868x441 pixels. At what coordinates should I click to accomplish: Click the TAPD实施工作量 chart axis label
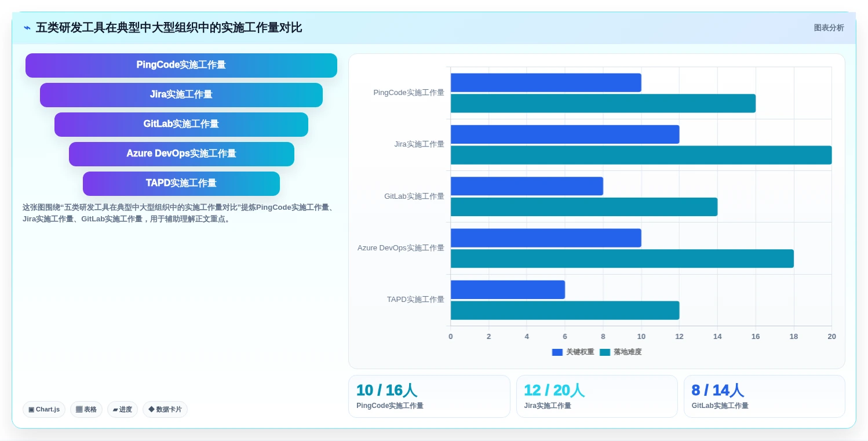pos(415,300)
